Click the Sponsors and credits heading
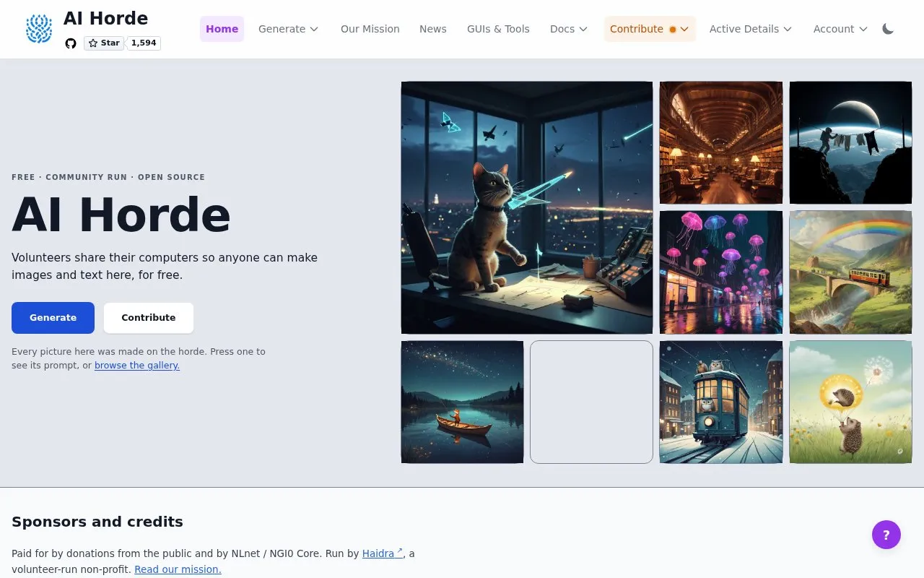 click(x=97, y=522)
